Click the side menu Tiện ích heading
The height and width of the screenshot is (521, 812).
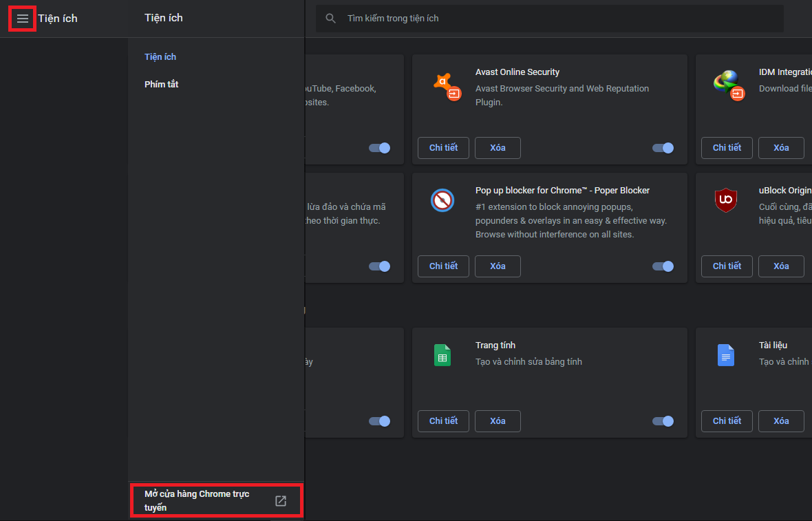[x=164, y=18]
